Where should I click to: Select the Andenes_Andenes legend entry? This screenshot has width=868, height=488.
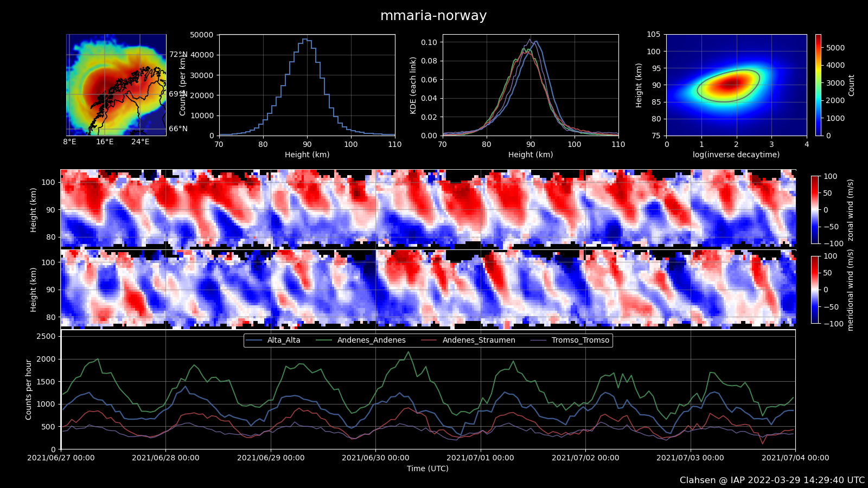[361, 340]
